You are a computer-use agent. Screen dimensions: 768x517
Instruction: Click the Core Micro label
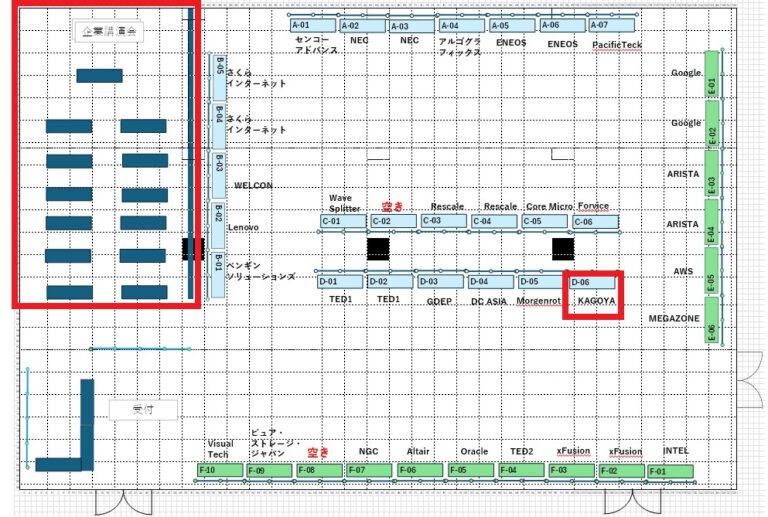point(549,207)
